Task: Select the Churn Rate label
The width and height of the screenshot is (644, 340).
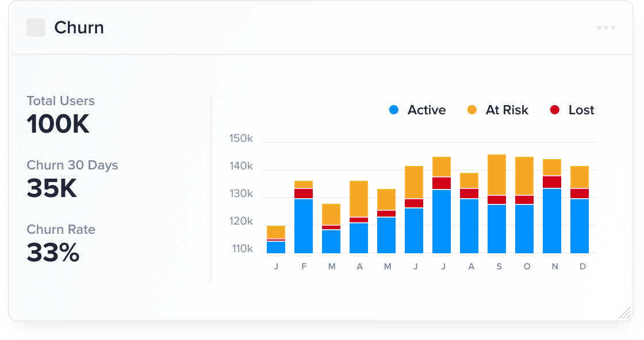Action: coord(60,229)
